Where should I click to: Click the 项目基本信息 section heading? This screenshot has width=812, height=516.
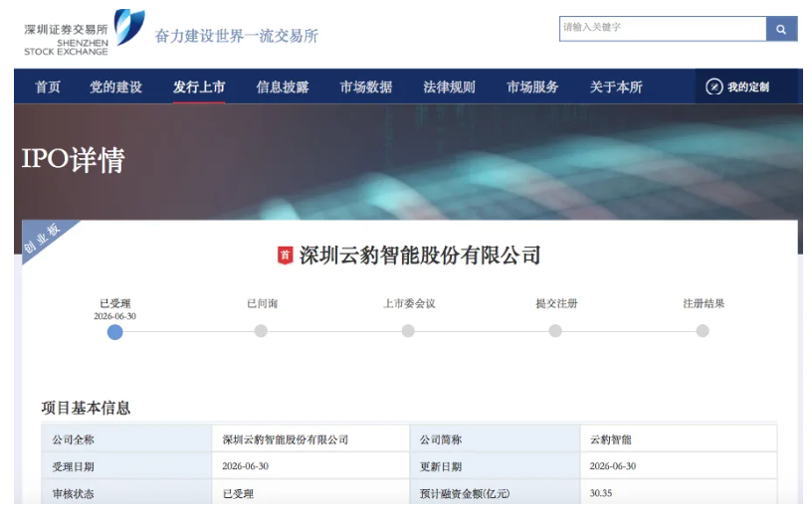click(86, 408)
